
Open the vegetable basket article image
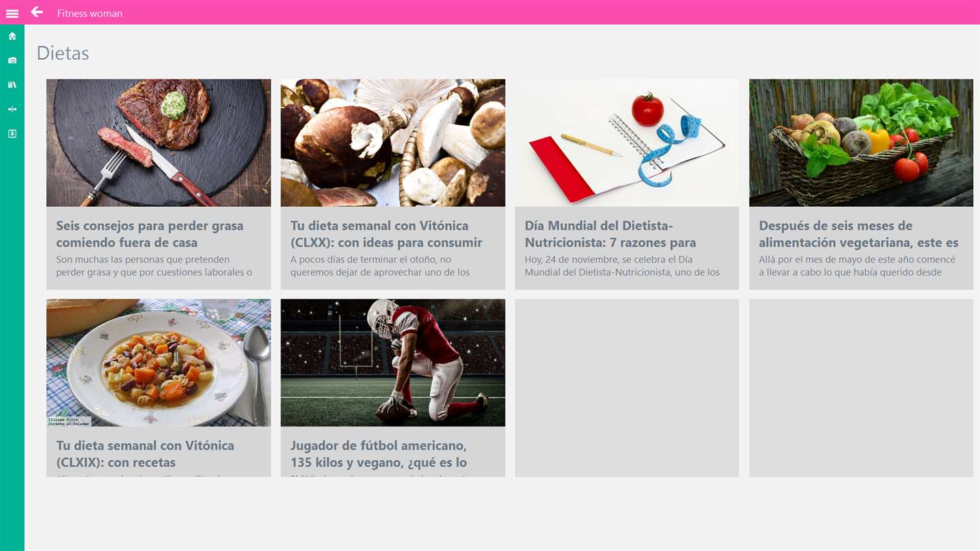click(x=861, y=143)
